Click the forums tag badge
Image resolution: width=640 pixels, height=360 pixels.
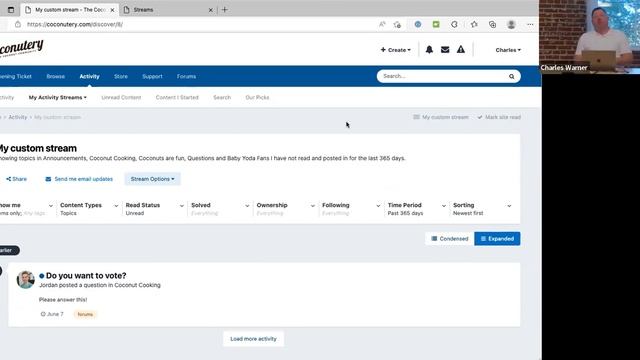point(85,314)
